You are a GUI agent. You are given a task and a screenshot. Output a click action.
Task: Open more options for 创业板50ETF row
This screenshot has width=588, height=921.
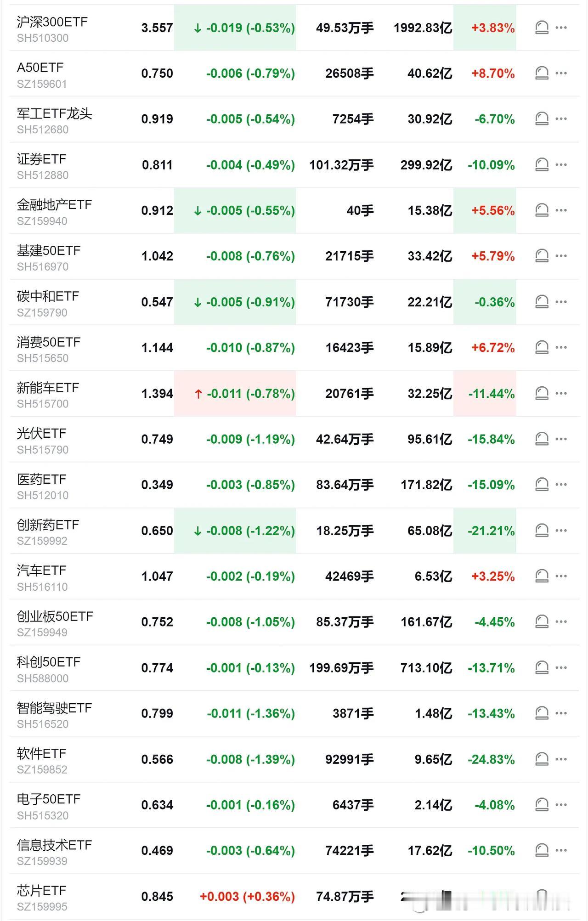pos(561,622)
